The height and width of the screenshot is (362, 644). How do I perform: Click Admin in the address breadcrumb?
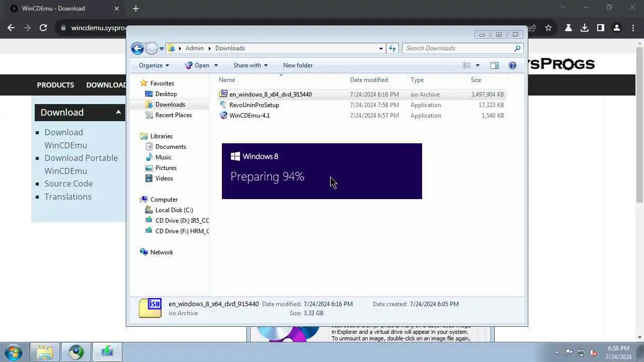[194, 48]
